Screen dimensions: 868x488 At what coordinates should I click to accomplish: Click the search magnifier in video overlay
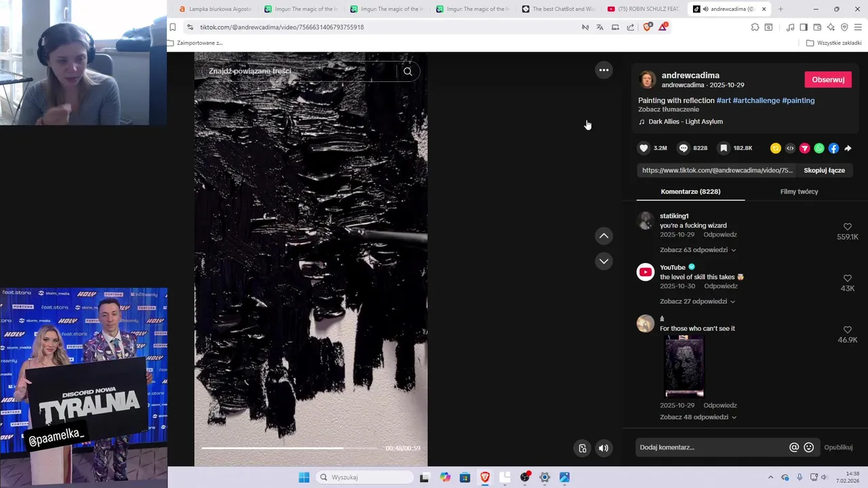pyautogui.click(x=408, y=71)
